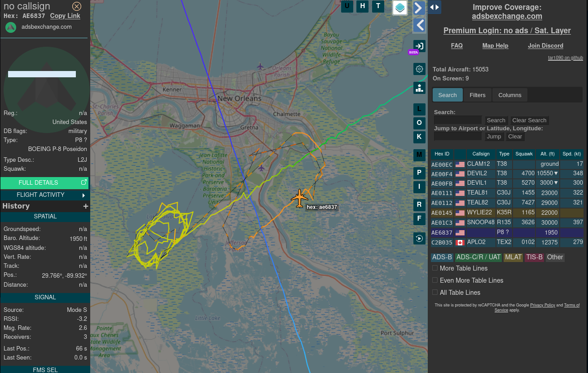Enable All Table Lines checkbox
Screen dimensions: 588x373
click(435, 293)
